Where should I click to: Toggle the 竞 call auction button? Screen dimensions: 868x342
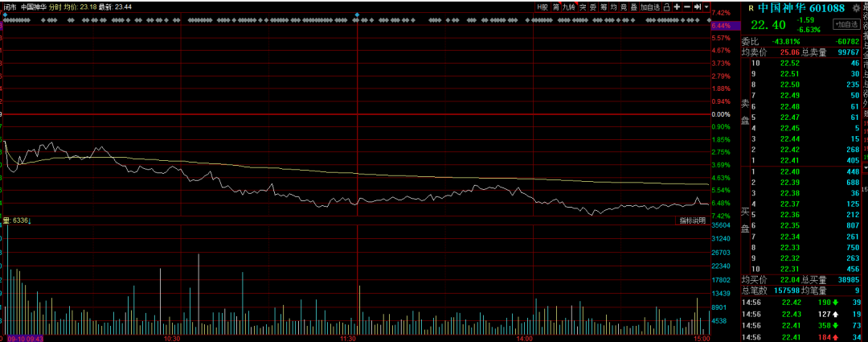[x=624, y=7]
